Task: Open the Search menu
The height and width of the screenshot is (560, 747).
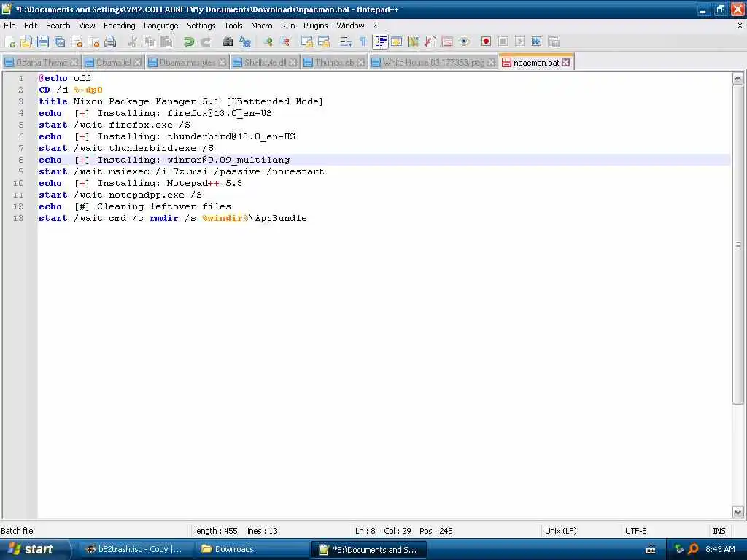Action: click(58, 26)
